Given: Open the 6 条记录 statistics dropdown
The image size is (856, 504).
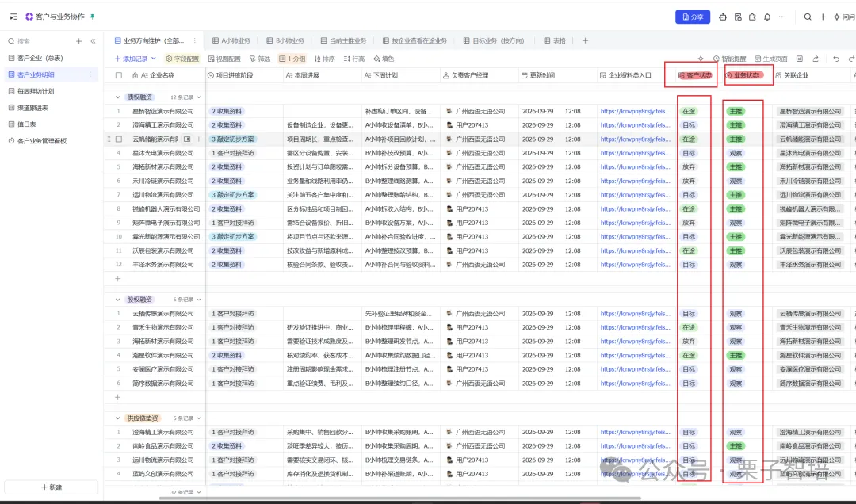Looking at the screenshot, I should (x=187, y=300).
